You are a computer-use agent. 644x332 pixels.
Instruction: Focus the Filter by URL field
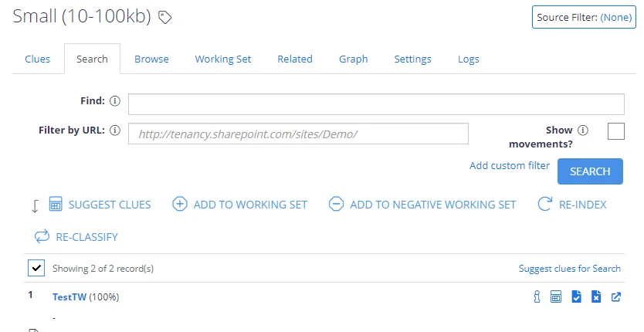click(x=298, y=134)
